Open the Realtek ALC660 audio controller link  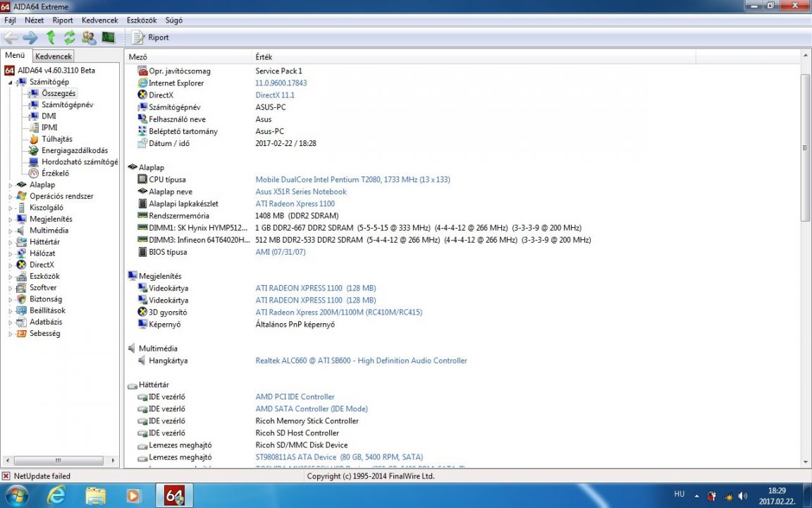tap(361, 361)
